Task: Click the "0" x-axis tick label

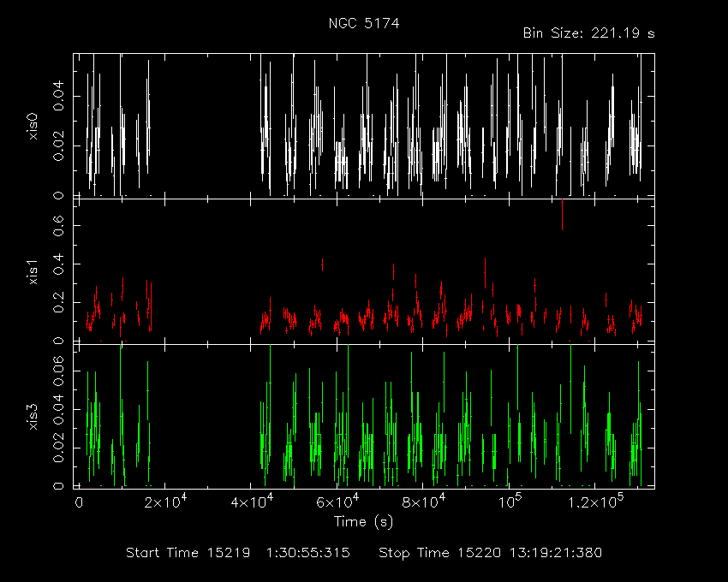Action: [x=79, y=503]
